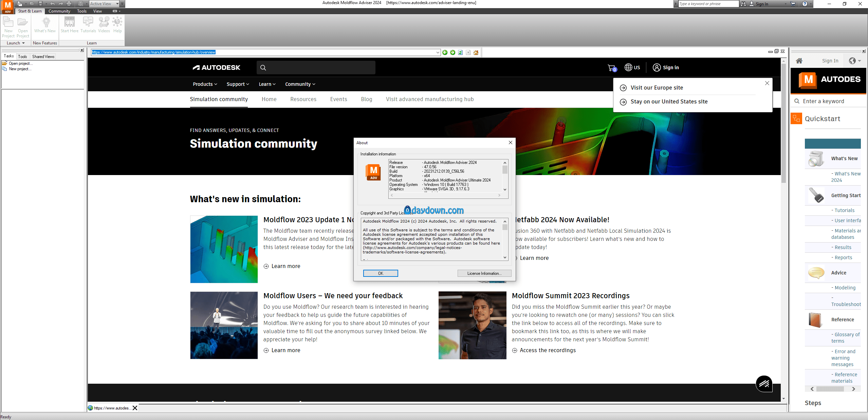The image size is (868, 420).
Task: Open the language globe dropdown in help panel
Action: (855, 61)
